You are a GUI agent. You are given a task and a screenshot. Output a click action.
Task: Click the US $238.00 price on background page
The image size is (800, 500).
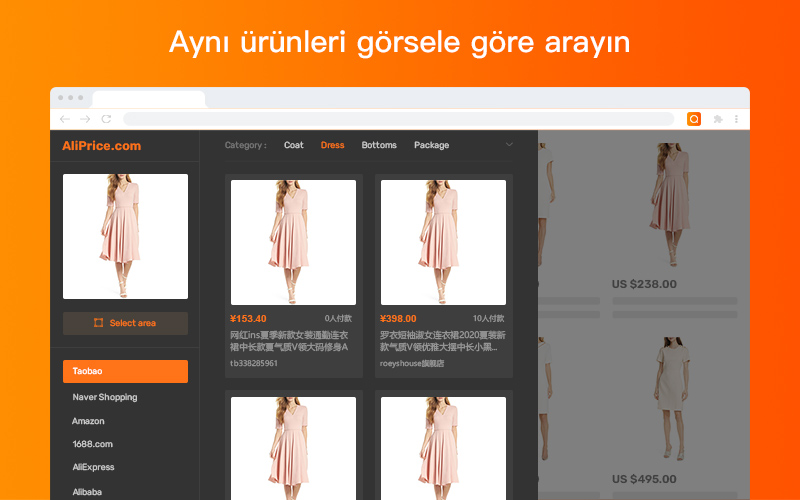[644, 284]
